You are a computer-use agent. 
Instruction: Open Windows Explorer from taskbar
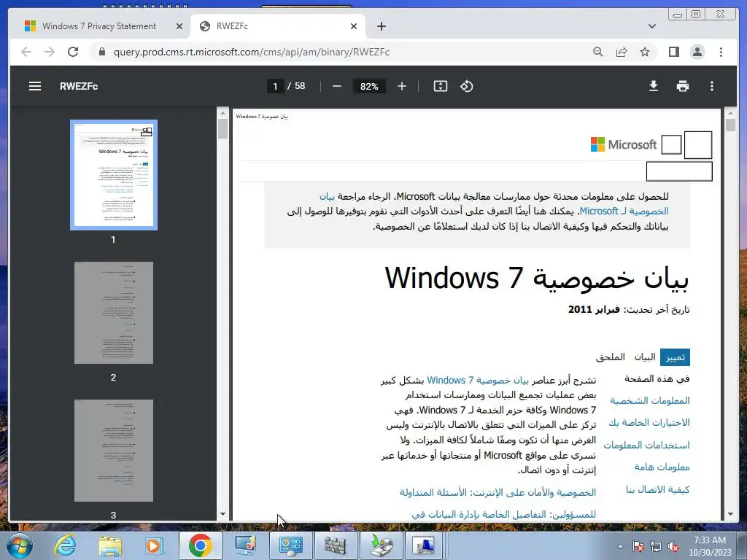coord(110,545)
